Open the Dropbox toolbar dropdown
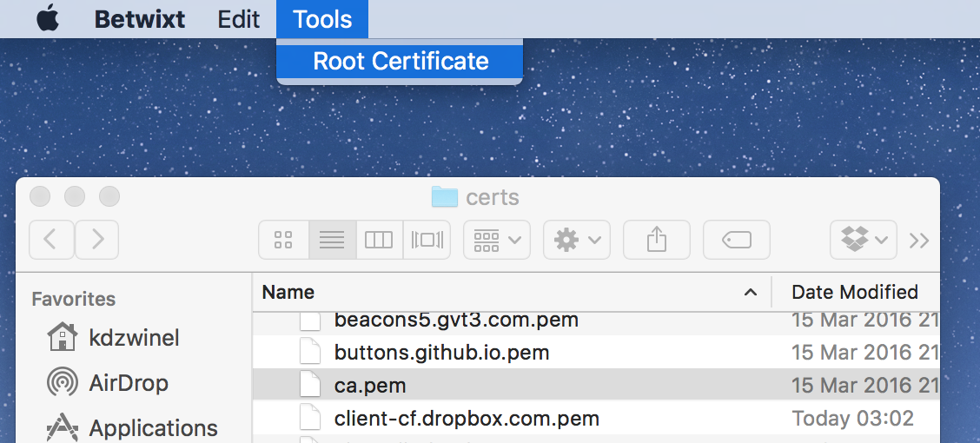 point(864,240)
